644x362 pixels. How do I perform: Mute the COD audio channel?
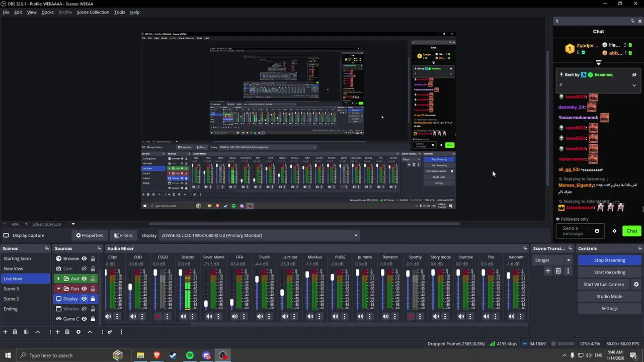[133, 316]
